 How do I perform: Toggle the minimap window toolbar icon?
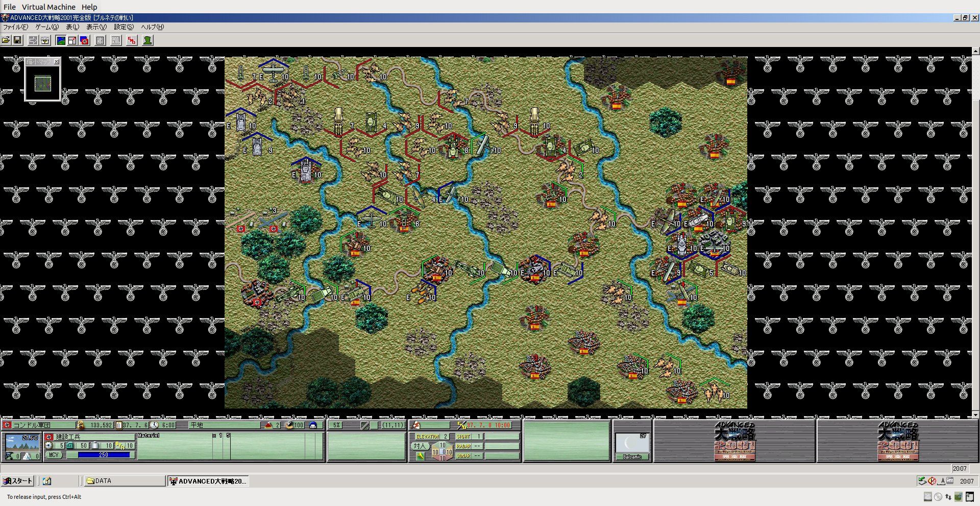72,40
